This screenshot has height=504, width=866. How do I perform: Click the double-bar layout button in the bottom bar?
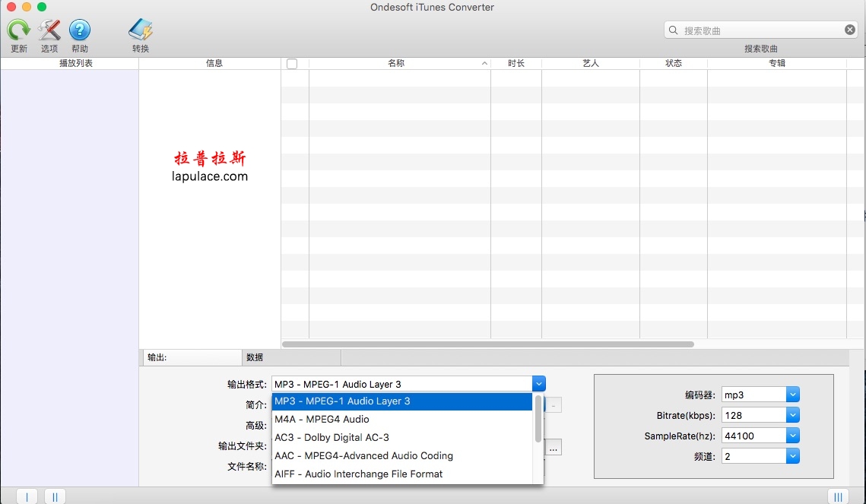pos(55,496)
